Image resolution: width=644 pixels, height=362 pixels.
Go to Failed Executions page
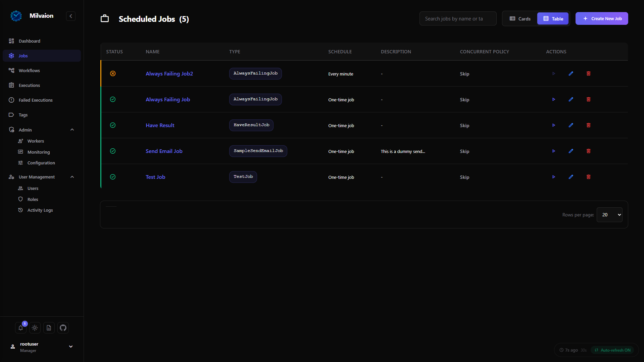[36, 100]
